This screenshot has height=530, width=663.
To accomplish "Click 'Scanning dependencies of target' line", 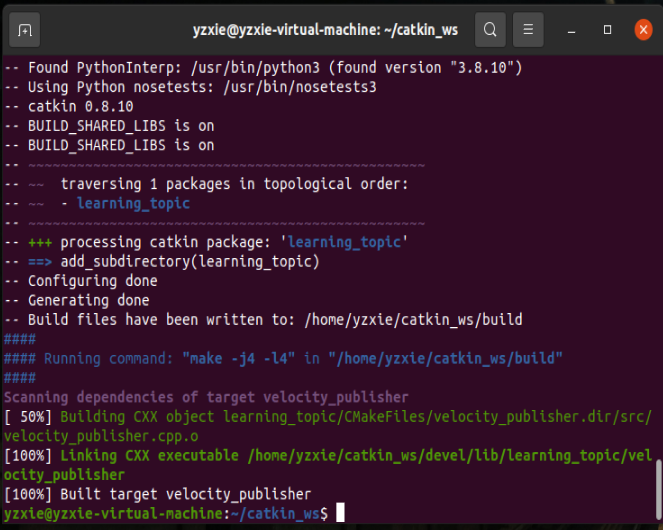I will click(x=206, y=397).
